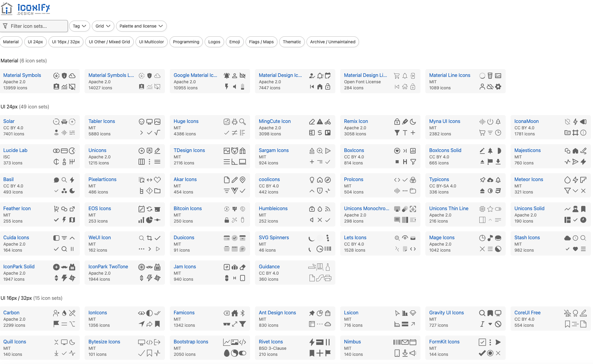The width and height of the screenshot is (593, 364).
Task: Click the "BSD 3-Clause" license text
Action: [x=273, y=348]
